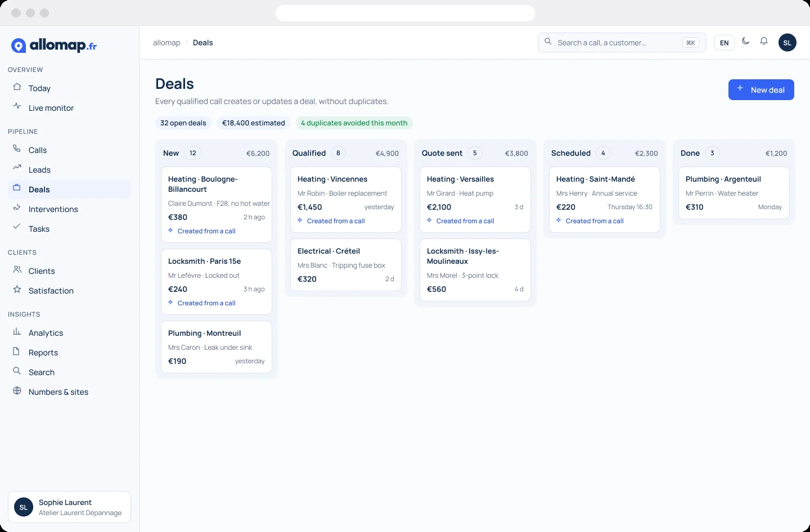Open Live monitor page
The height and width of the screenshot is (532, 810).
tap(69, 108)
